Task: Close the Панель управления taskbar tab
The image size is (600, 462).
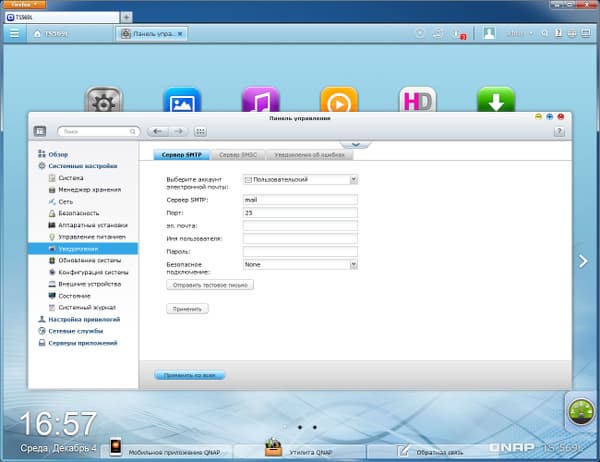Action: (x=180, y=34)
